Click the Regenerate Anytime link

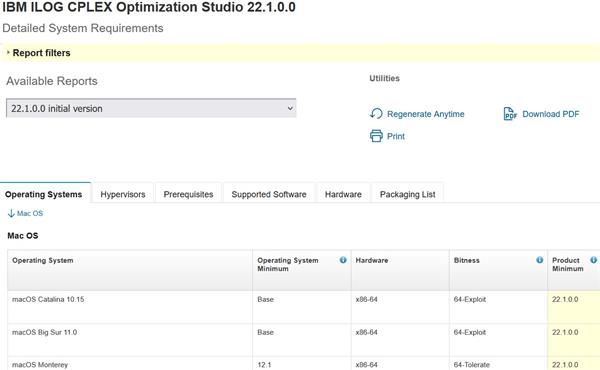click(426, 114)
